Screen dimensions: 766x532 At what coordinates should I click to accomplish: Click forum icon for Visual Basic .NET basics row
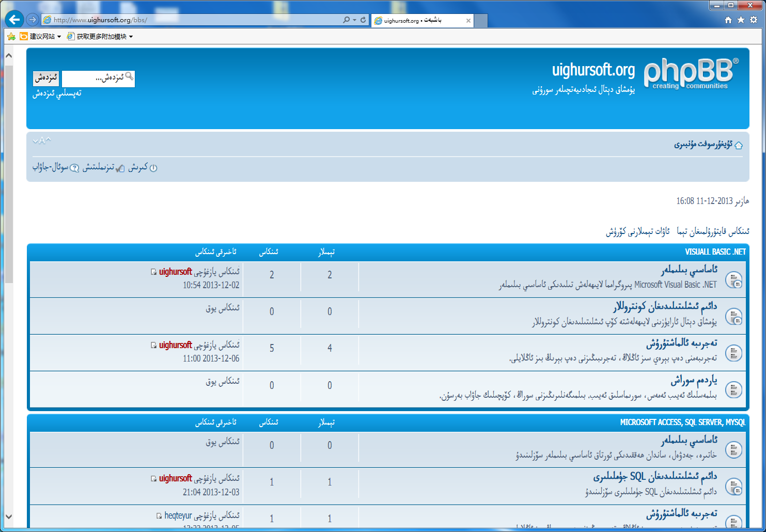[x=733, y=280]
